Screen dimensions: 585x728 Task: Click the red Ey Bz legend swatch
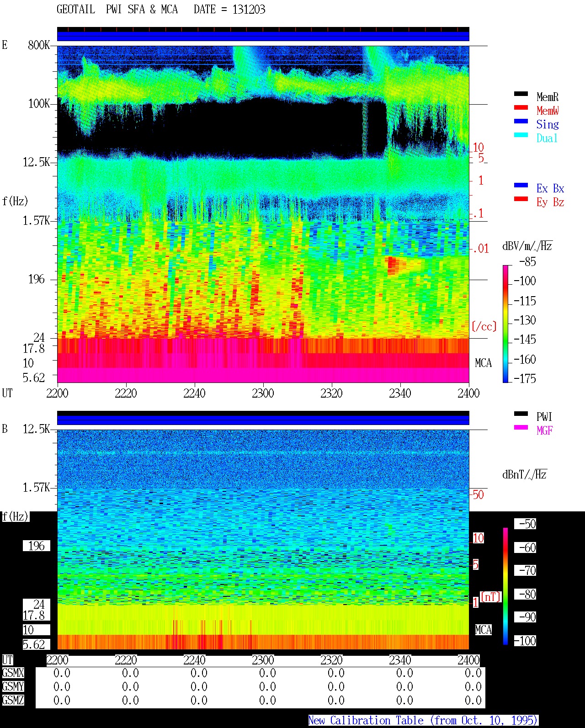coord(521,199)
